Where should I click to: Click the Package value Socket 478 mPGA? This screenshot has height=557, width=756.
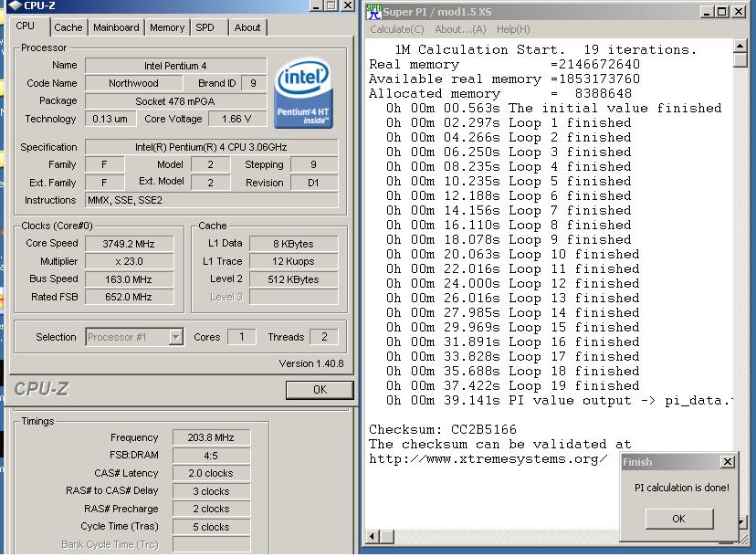pos(175,101)
